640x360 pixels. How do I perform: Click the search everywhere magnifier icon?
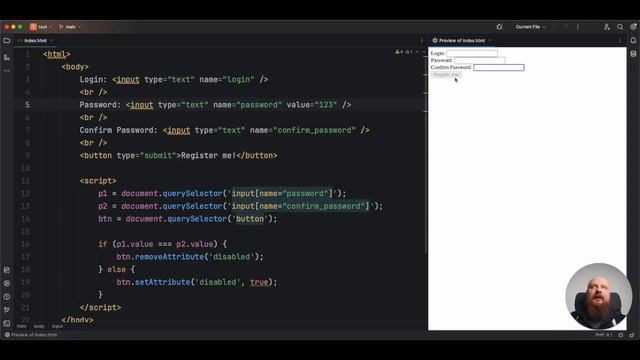coord(620,27)
